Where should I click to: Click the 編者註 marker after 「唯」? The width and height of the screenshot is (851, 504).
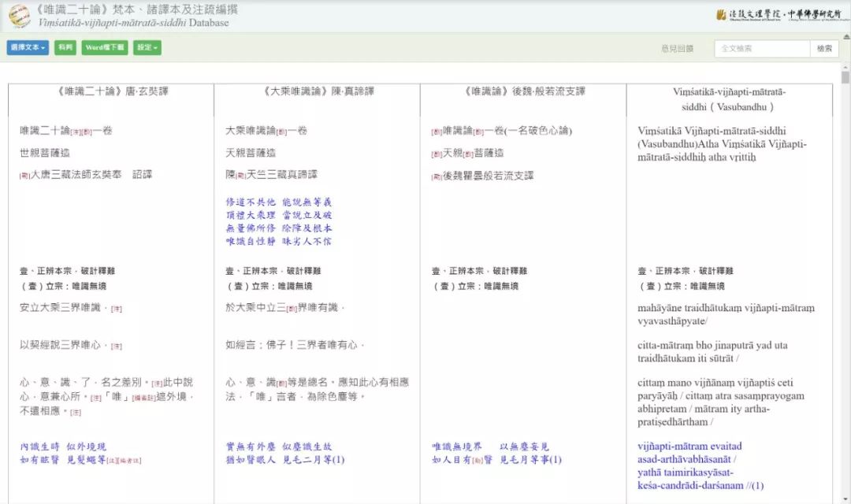[143, 398]
